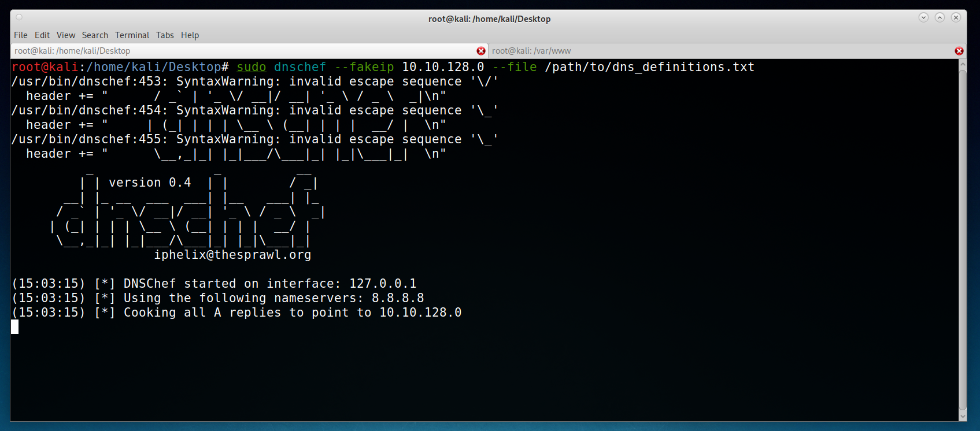Close the terminal window
This screenshot has width=980, height=431.
click(x=956, y=17)
